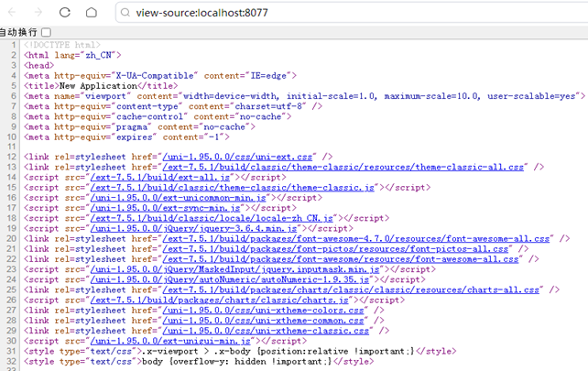Open the line 22 font-awesome-all.css link
Image resolution: width=588 pixels, height=371 pixels.
coord(341,259)
